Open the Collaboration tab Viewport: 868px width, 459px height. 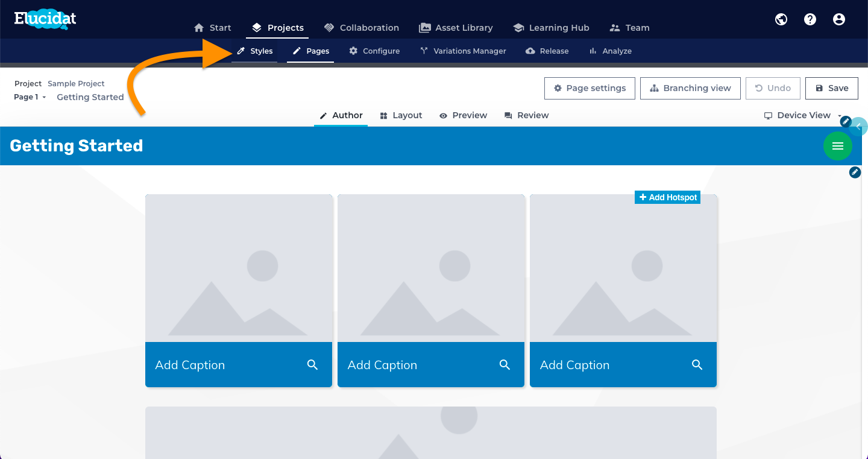tap(361, 28)
